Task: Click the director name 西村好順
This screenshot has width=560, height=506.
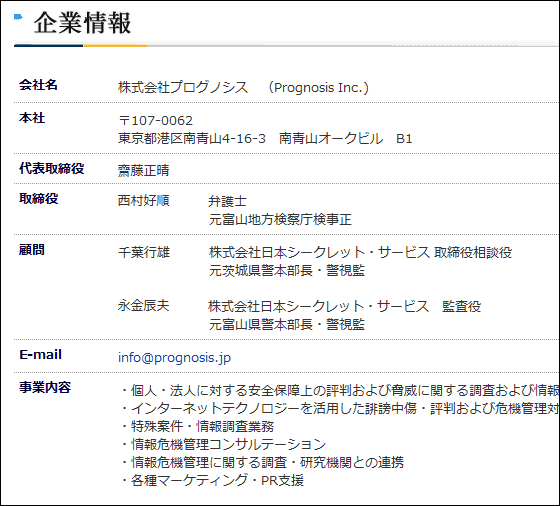Action: click(x=144, y=201)
